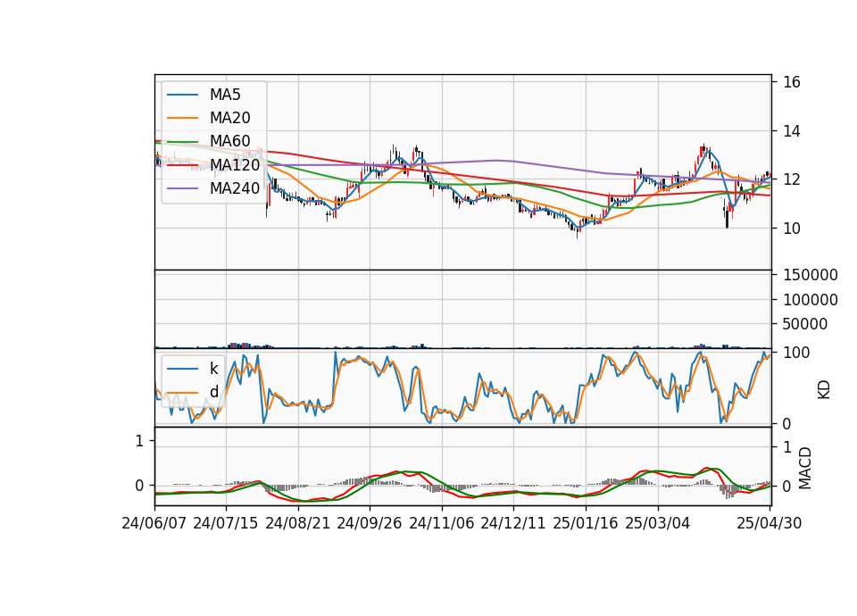The width and height of the screenshot is (857, 616).
Task: Click the price axis value 16
Action: click(792, 82)
